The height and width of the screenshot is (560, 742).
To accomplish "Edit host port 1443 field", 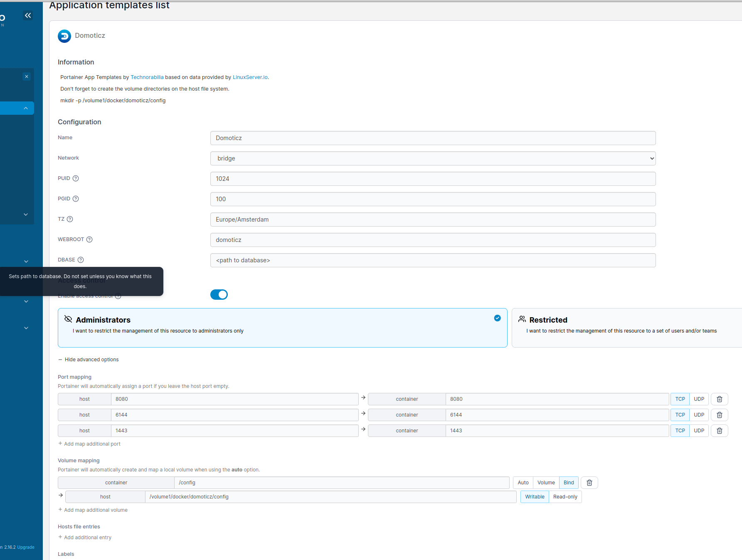I will click(235, 431).
